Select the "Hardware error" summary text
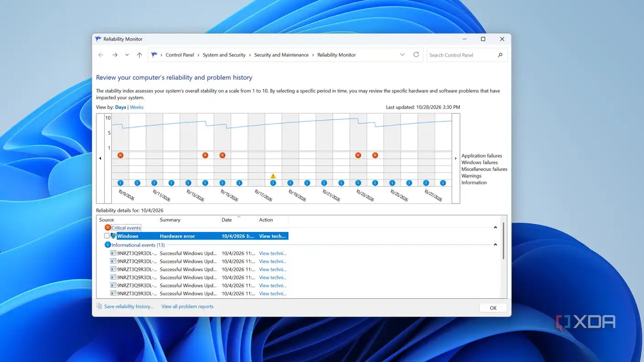Image resolution: width=644 pixels, height=362 pixels. [x=177, y=236]
